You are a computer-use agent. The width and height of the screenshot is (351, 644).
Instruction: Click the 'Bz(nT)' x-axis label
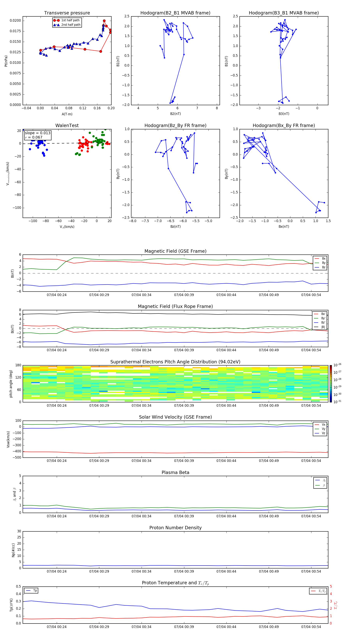click(175, 227)
